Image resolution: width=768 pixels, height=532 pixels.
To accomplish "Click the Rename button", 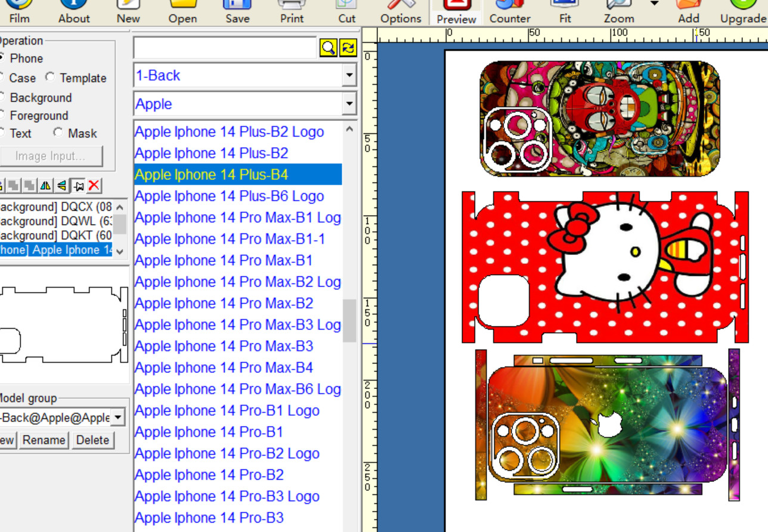I will click(x=44, y=440).
